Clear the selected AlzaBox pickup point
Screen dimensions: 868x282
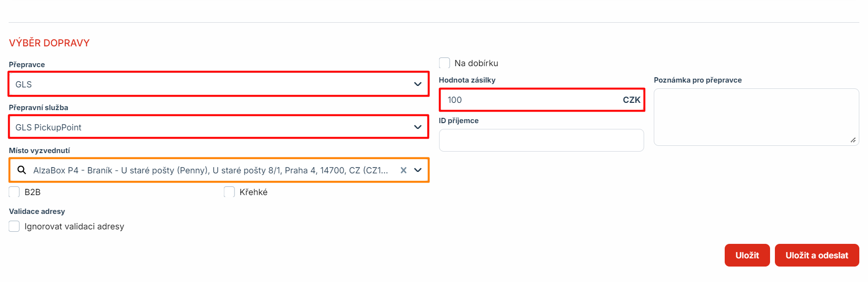pyautogui.click(x=403, y=170)
